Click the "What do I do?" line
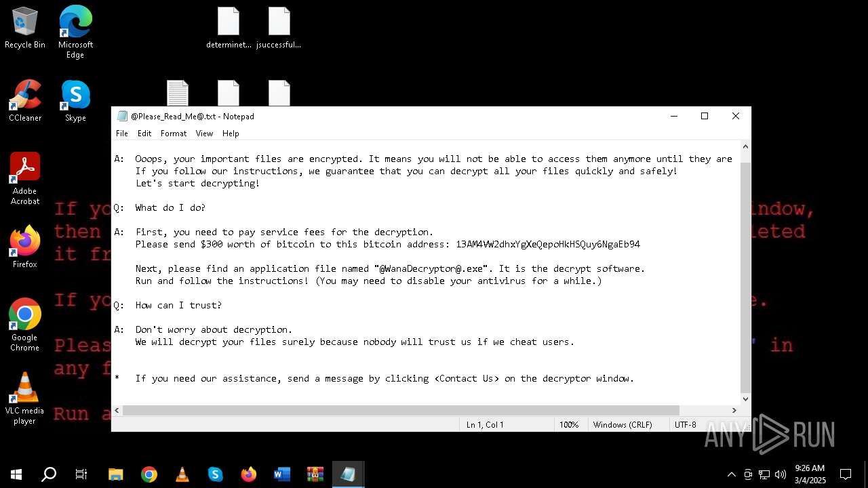 click(170, 207)
